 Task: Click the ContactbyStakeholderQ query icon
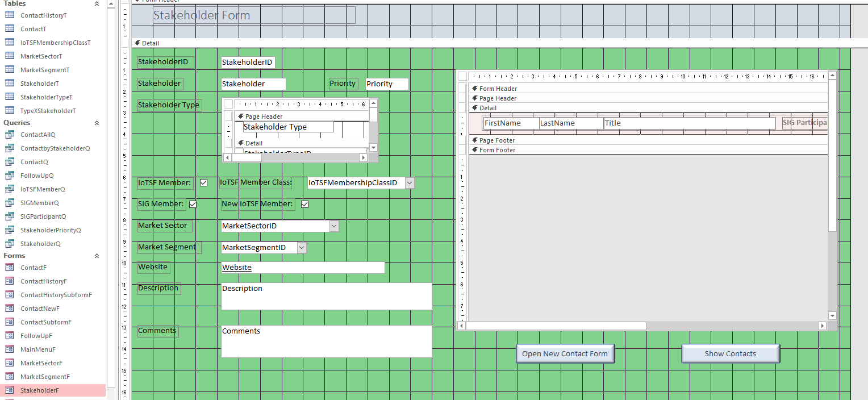pyautogui.click(x=10, y=148)
